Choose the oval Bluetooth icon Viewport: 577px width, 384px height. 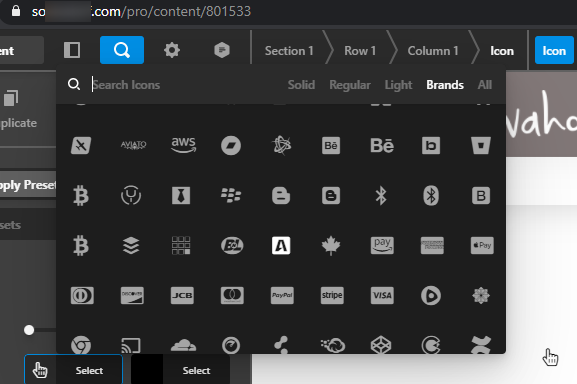(431, 195)
